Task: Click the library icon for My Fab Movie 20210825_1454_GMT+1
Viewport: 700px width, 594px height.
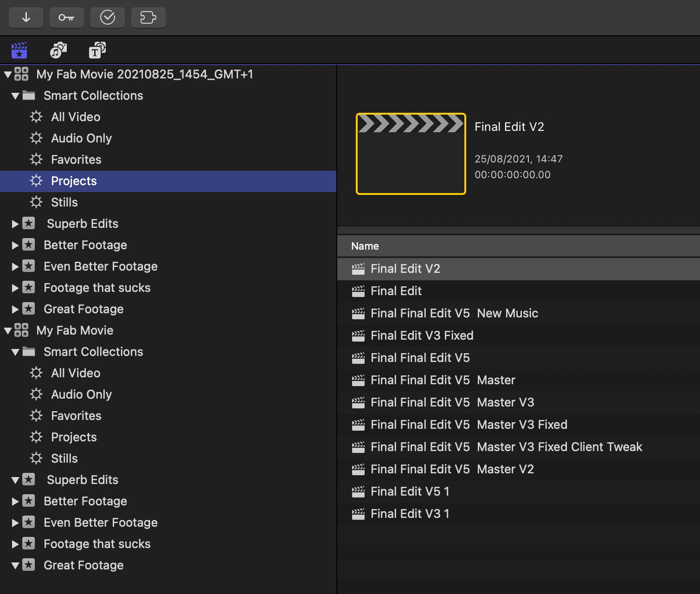Action: 21,74
